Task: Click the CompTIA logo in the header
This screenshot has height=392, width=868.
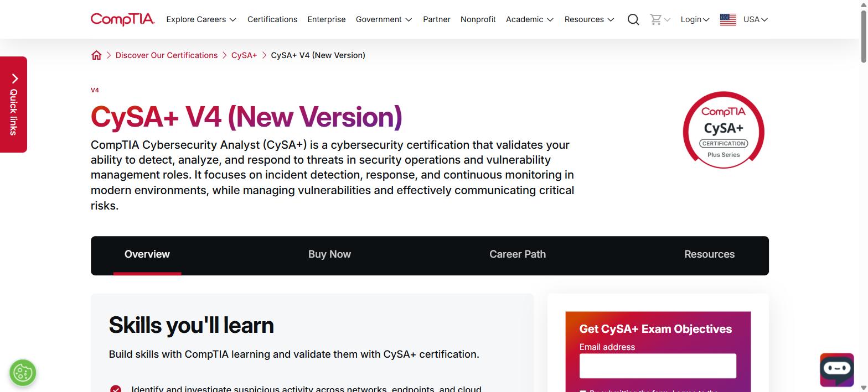Action: (x=123, y=19)
